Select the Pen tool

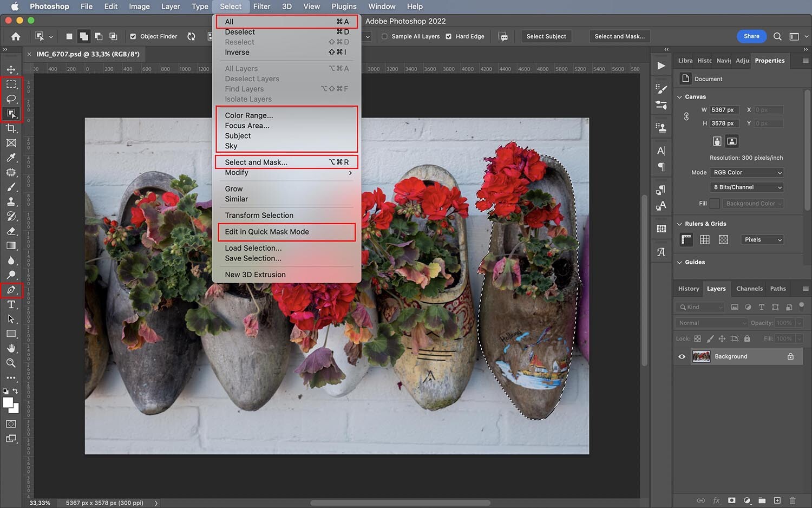point(11,290)
